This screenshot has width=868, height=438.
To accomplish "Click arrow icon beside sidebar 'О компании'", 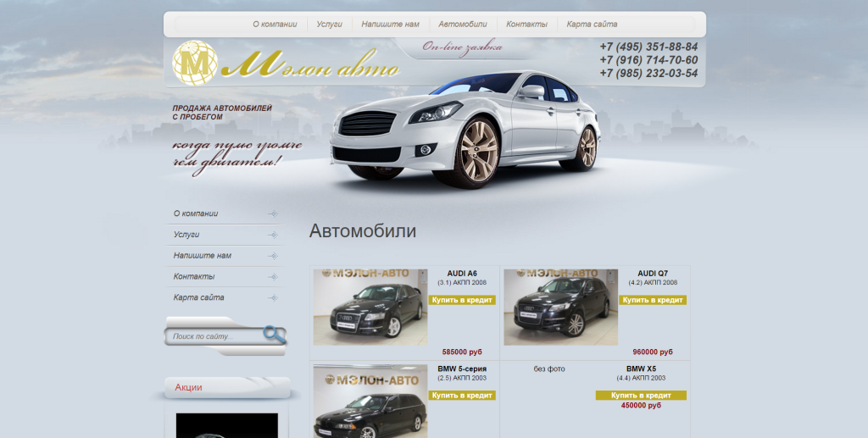I will 272,214.
